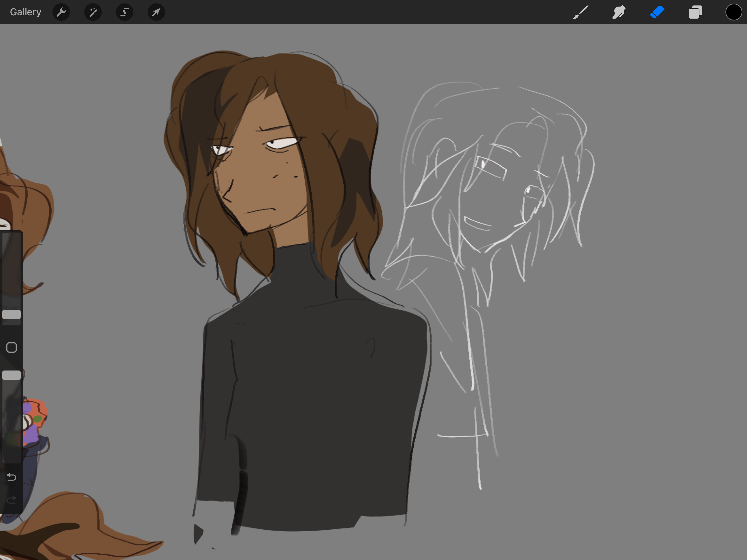Tap the blue Eraser tool

[x=657, y=13]
